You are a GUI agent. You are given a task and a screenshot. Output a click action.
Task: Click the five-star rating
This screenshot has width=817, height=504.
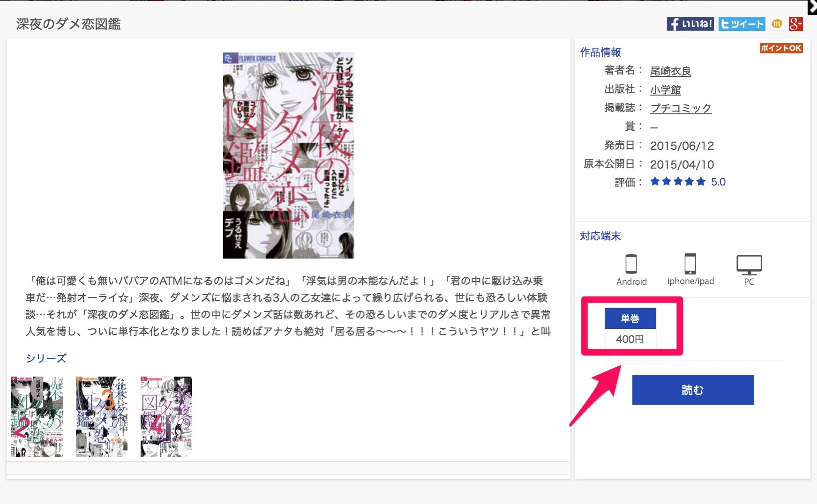point(678,182)
